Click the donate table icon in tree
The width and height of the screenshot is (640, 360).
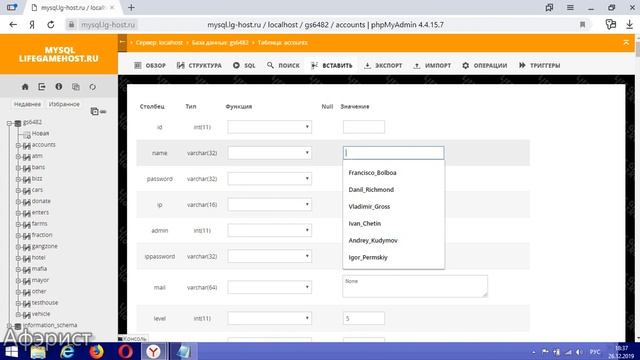(x=27, y=202)
